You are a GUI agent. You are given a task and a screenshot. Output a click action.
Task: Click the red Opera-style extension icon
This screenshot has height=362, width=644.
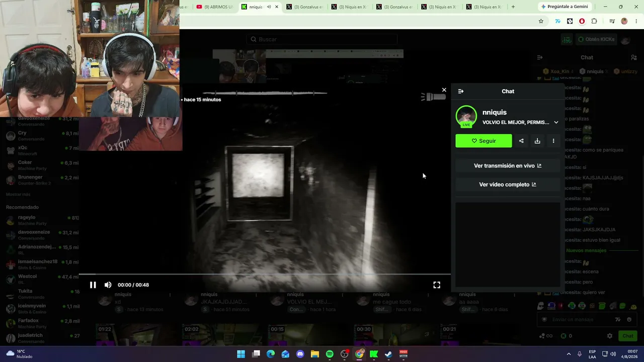(x=582, y=21)
